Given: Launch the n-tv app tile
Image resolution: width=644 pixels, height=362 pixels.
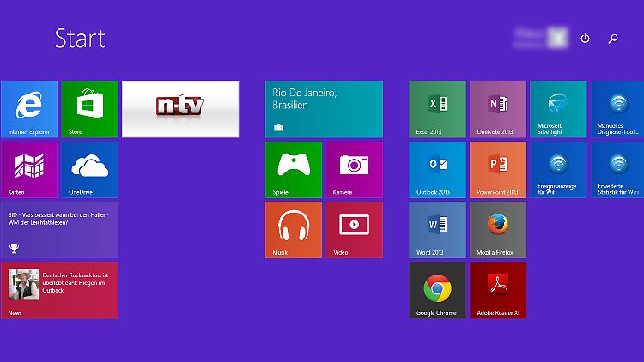Looking at the screenshot, I should click(180, 109).
